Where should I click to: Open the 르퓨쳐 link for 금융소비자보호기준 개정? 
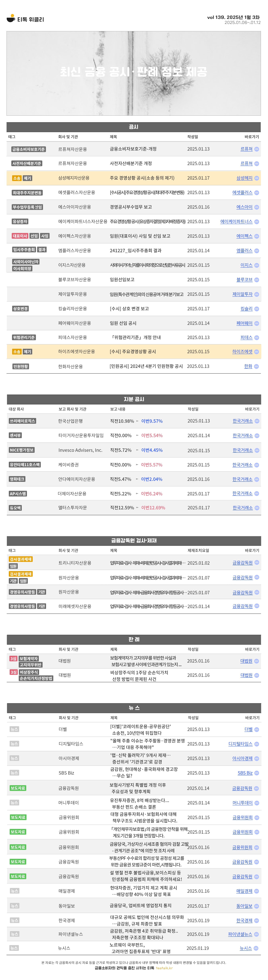coord(246,149)
